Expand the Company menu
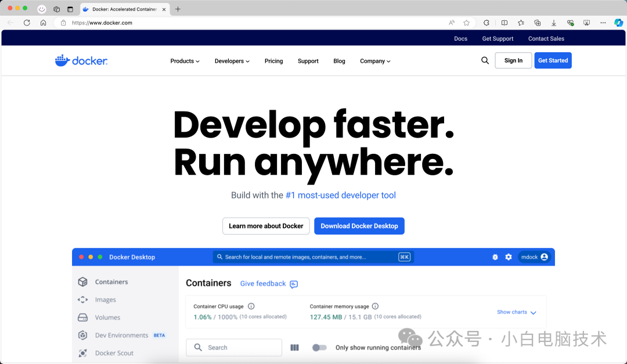627x364 pixels. pos(375,61)
